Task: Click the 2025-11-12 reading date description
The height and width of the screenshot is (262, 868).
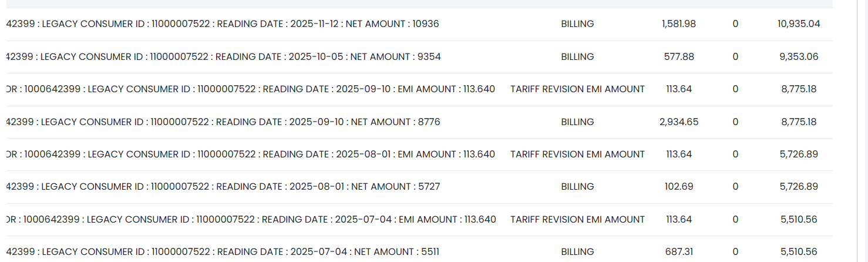Action: [x=223, y=24]
